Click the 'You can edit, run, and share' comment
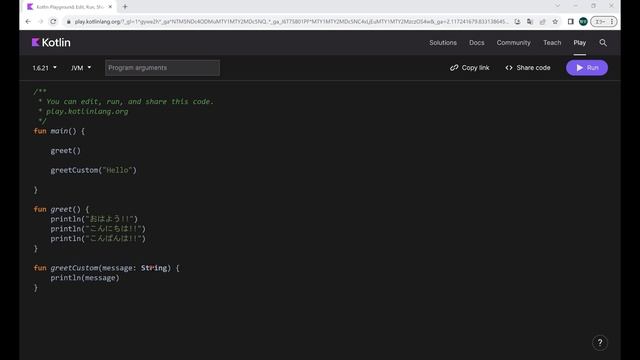This screenshot has width=640, height=360. tap(130, 102)
